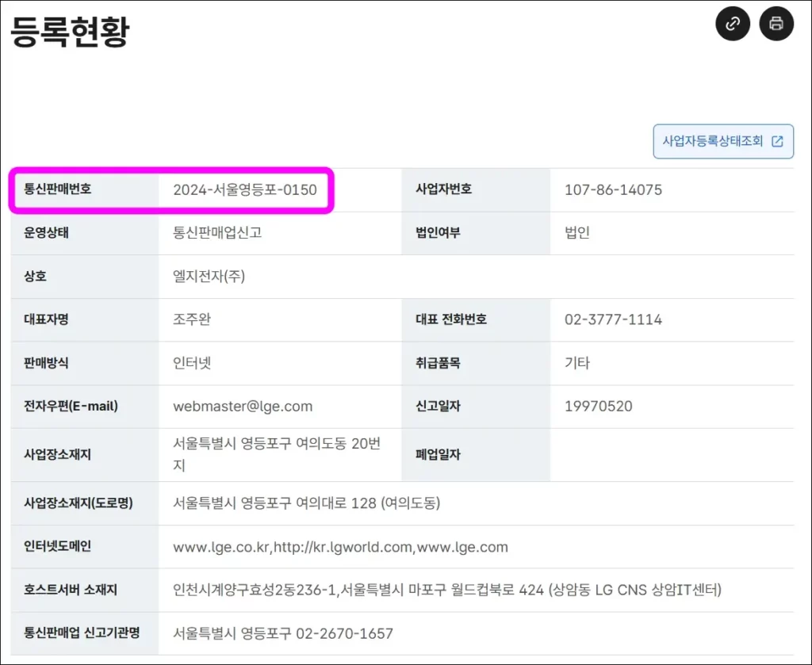Click the 인터넷도메인 label cell

coord(84,547)
